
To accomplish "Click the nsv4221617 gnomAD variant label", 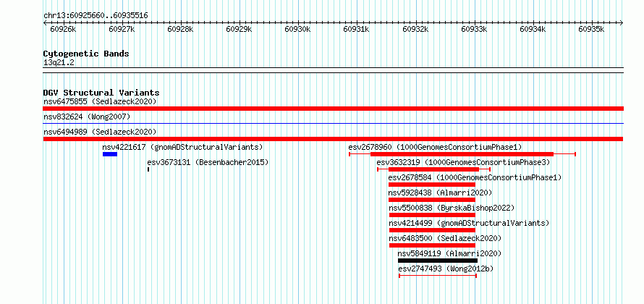I will [x=182, y=147].
